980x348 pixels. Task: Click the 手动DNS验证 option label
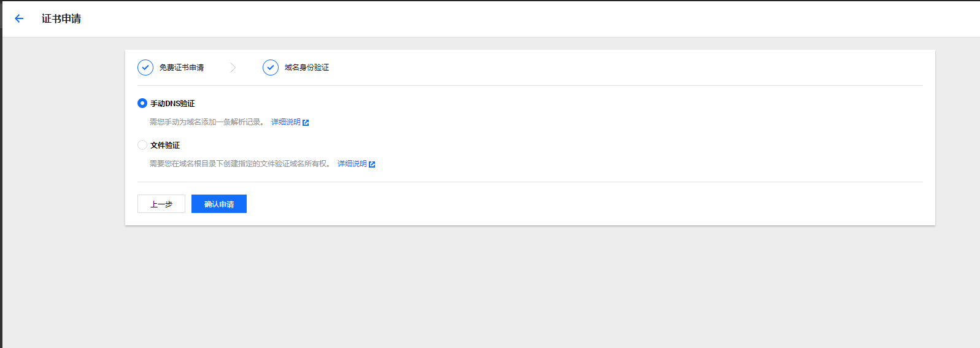click(172, 104)
